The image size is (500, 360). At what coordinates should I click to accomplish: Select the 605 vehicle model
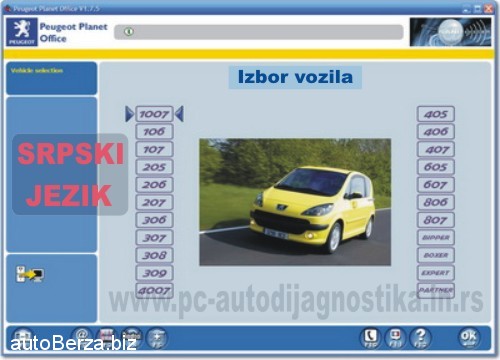click(436, 167)
